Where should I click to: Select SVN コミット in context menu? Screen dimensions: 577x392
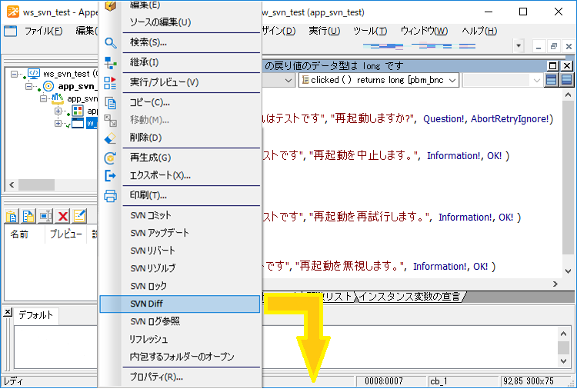click(x=151, y=215)
